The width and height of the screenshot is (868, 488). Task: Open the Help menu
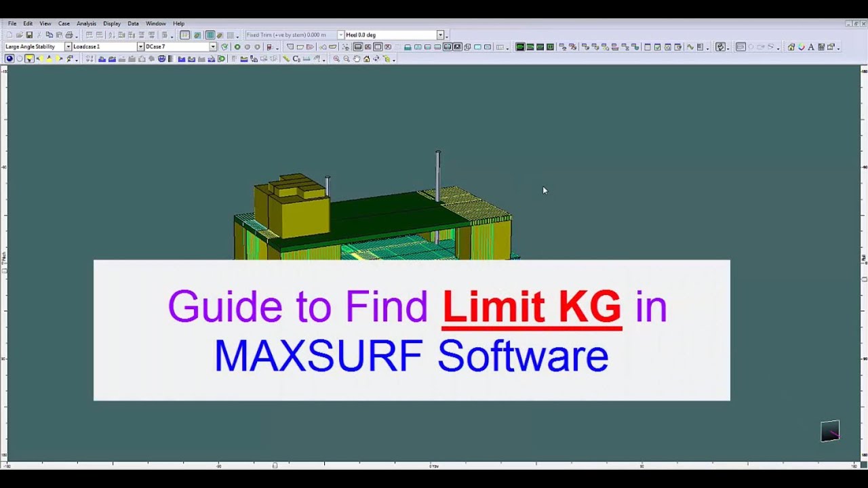coord(178,24)
